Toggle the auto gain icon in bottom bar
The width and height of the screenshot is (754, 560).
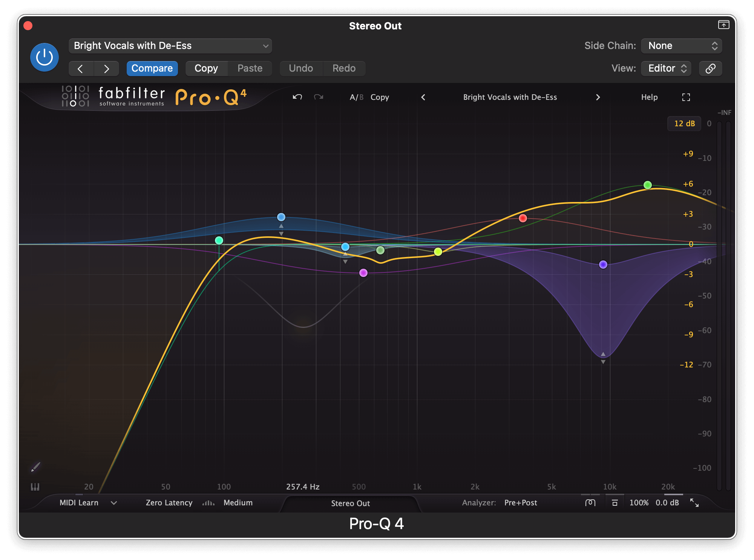point(615,503)
